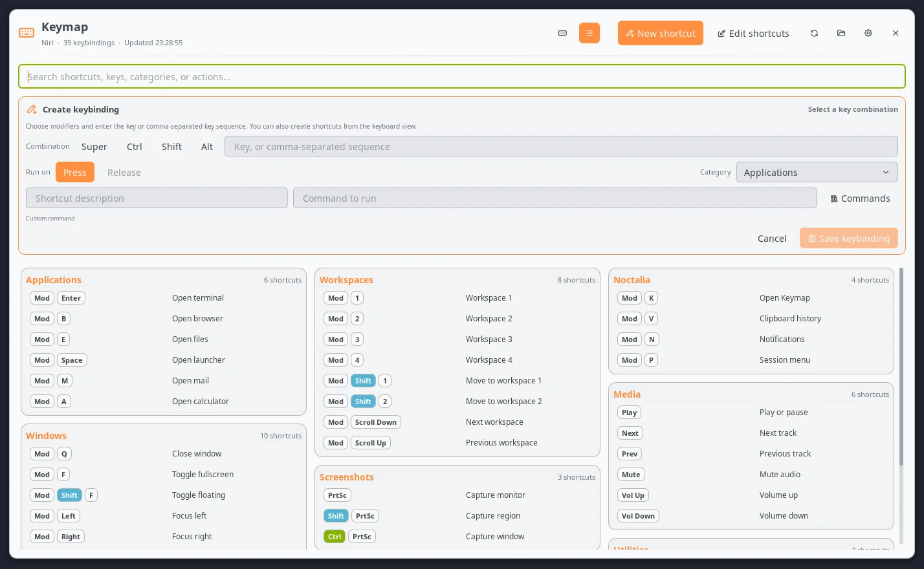Viewport: 924px width, 569px height.
Task: Select the Close window shortcut
Action: click(164, 454)
